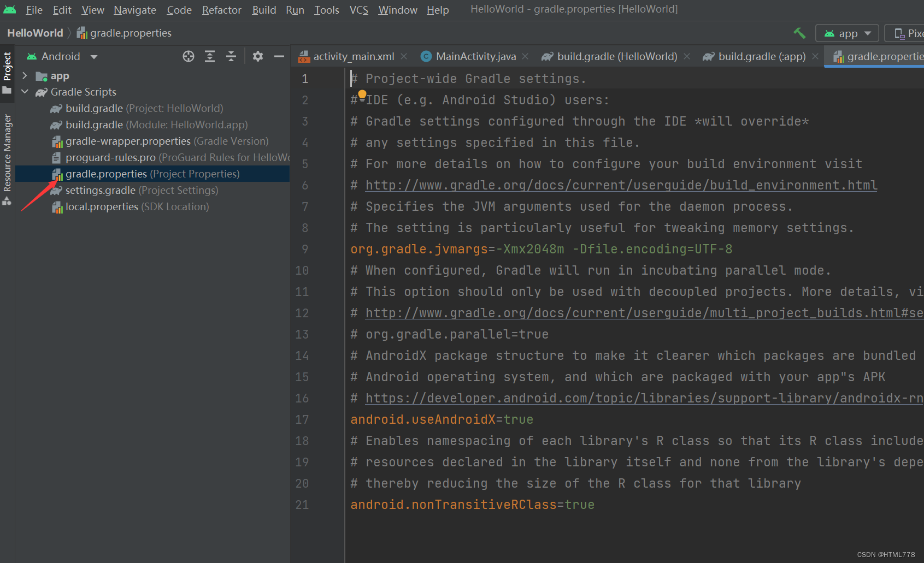This screenshot has height=563, width=924.
Task: Close the MainActivity.java tab
Action: tap(525, 56)
